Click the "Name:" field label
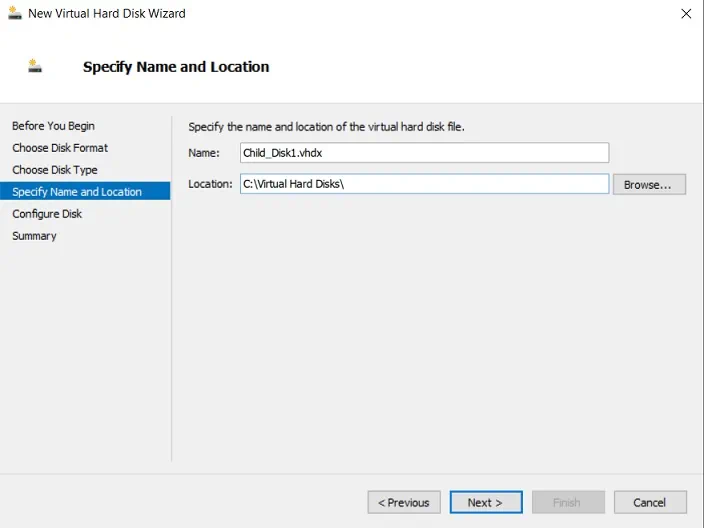 [203, 153]
